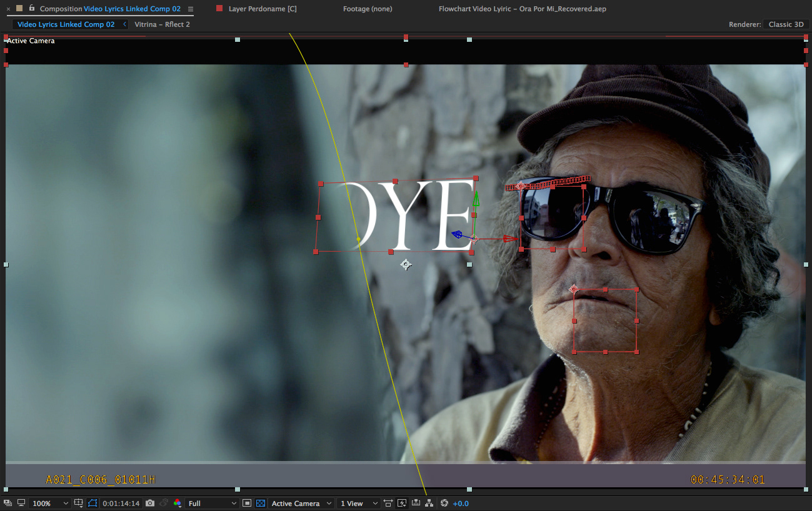Click Always Preview This View icon
The height and width of the screenshot is (511, 812).
click(x=8, y=504)
